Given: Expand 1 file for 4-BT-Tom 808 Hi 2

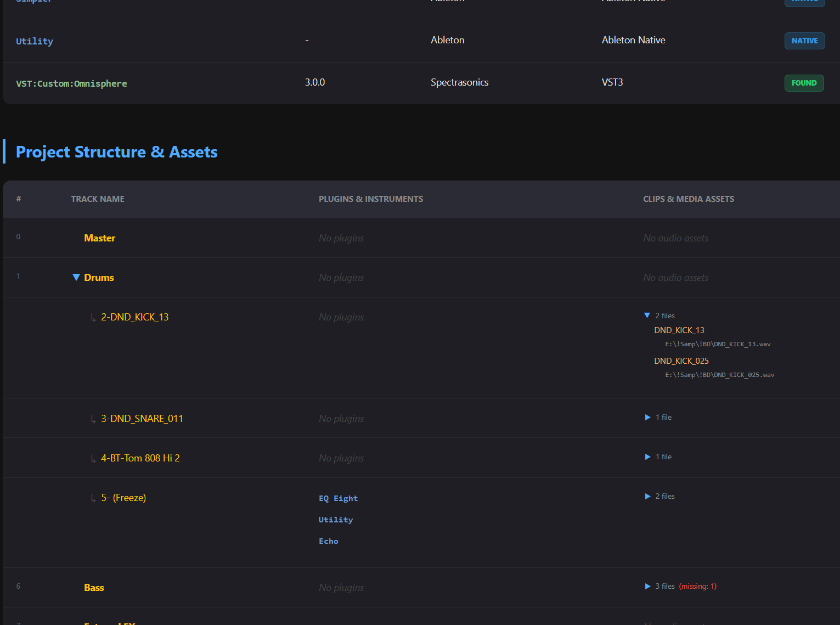Looking at the screenshot, I should (648, 457).
